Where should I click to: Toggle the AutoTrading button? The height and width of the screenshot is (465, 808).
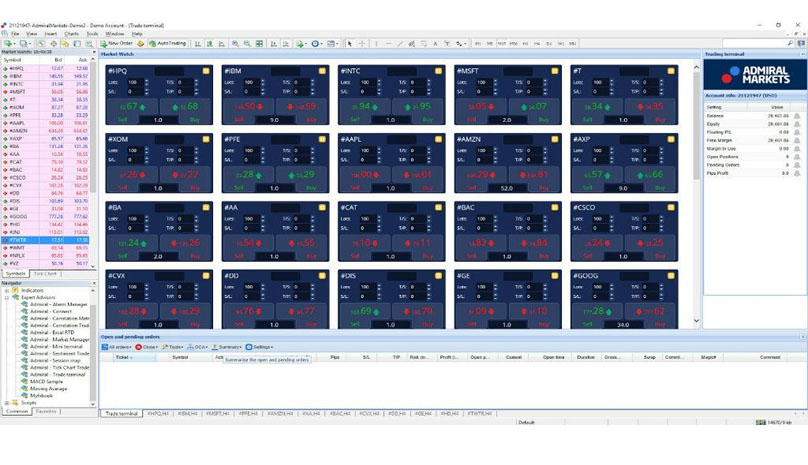click(x=167, y=44)
